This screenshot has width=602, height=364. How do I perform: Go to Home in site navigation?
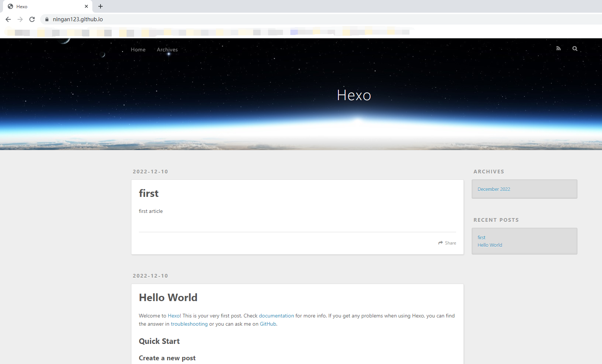tap(138, 50)
